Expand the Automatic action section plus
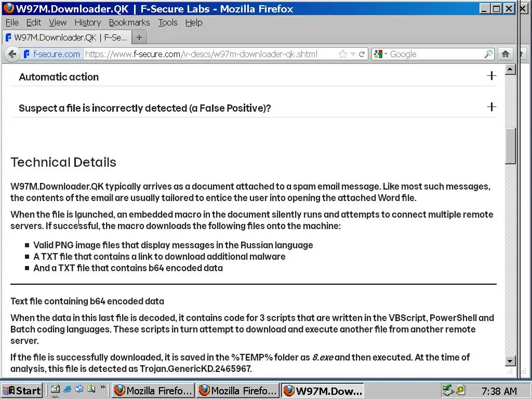Screen dimensions: 532x399 coord(491,76)
